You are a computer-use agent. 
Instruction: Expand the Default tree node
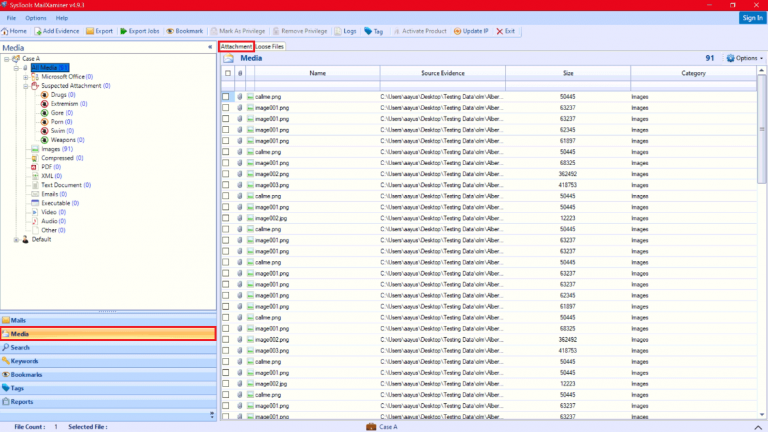16,240
